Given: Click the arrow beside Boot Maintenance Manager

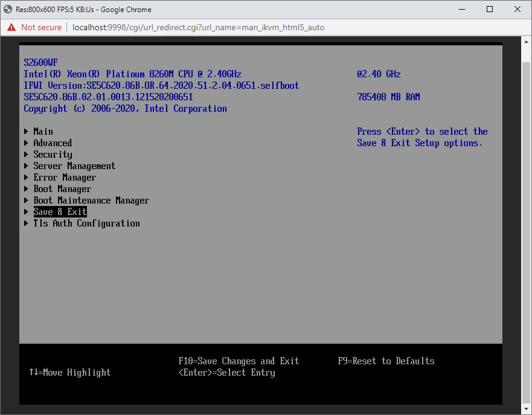Looking at the screenshot, I should point(26,201).
